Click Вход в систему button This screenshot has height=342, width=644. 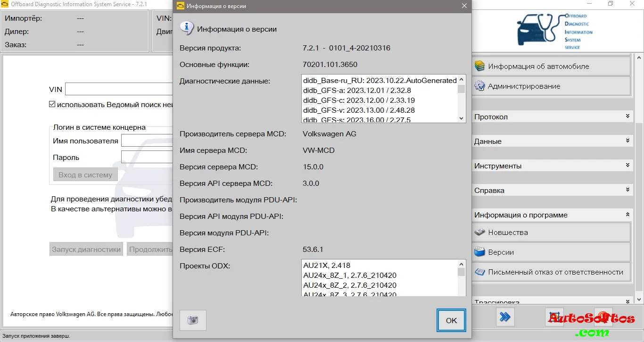pos(85,175)
